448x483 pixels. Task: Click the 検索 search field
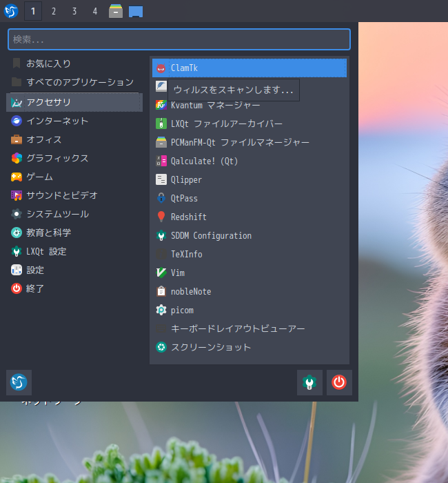tap(179, 39)
